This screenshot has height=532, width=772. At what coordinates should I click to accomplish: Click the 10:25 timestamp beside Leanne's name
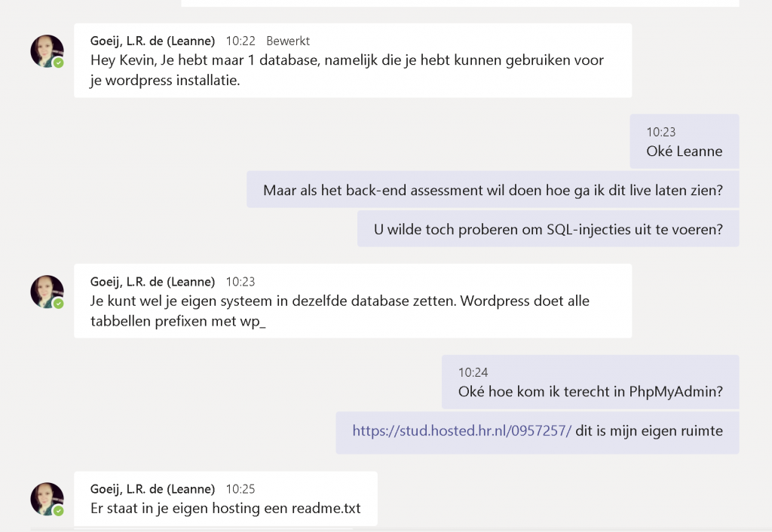tap(240, 489)
